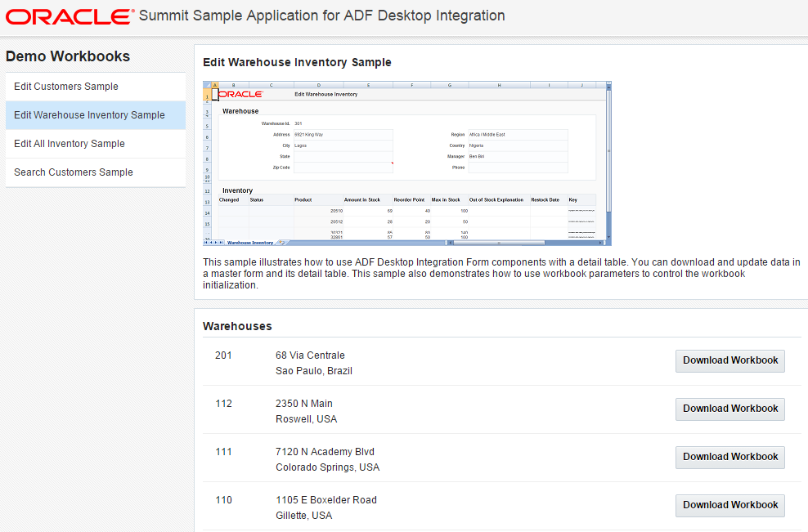This screenshot has height=532, width=808.
Task: Click the Oracle logo in the header
Action: point(69,16)
